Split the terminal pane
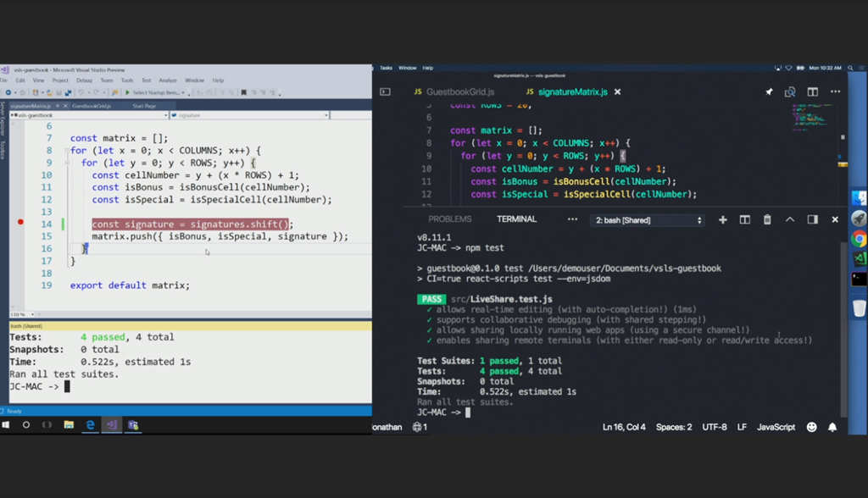The image size is (868, 498). pyautogui.click(x=745, y=219)
